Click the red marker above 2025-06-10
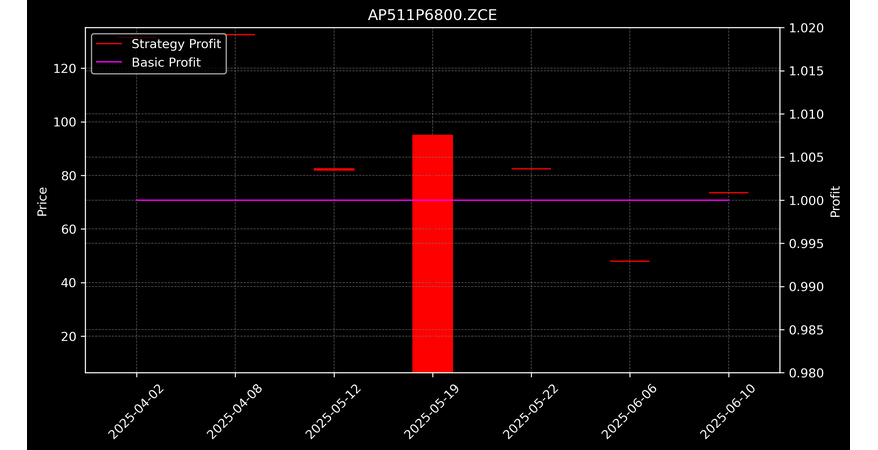 pos(728,193)
